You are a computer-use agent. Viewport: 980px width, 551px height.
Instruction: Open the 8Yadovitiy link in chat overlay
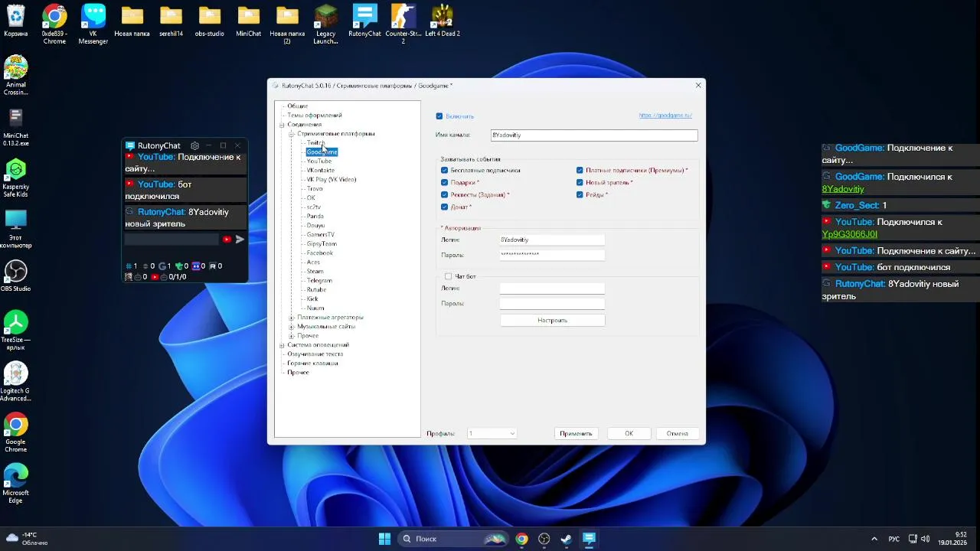click(843, 189)
